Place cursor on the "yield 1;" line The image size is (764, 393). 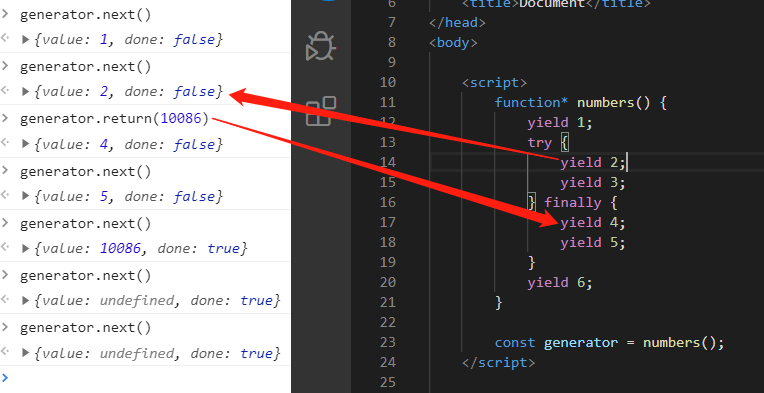pos(560,122)
